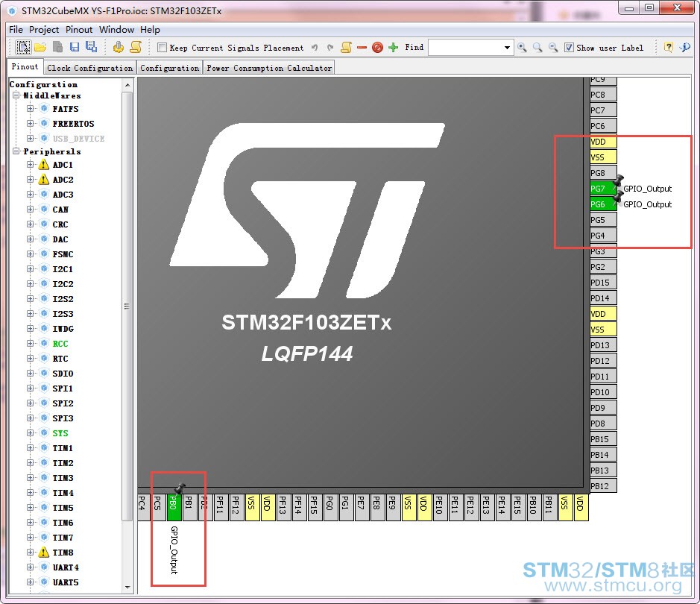The height and width of the screenshot is (604, 700).
Task: Expand the FREERTOS tree node
Action: pyautogui.click(x=30, y=123)
